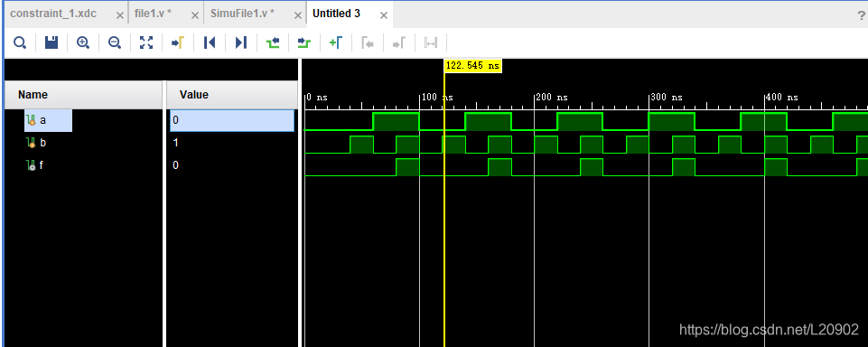Viewport: 868px width, 347px height.
Task: Click the Go to Cursor icon
Action: point(178,42)
